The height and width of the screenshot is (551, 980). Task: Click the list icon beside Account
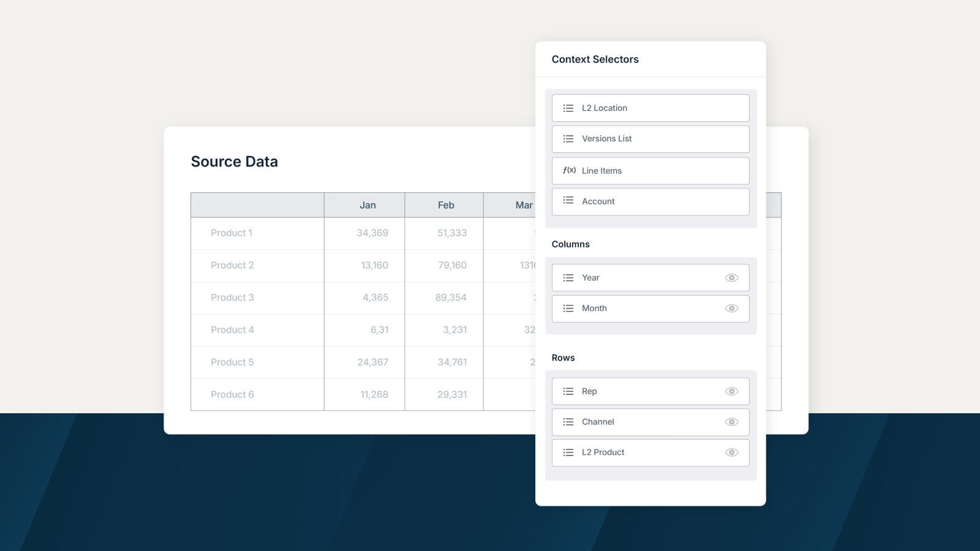568,201
